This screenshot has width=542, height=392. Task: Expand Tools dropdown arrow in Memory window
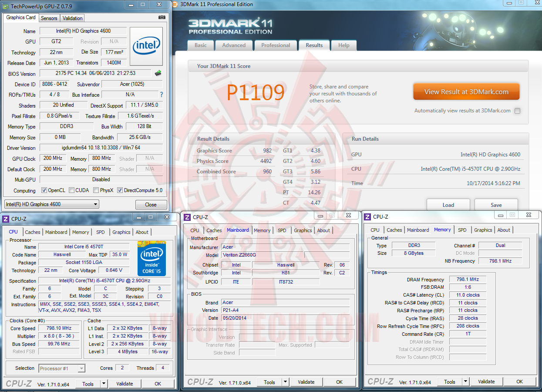[465, 382]
